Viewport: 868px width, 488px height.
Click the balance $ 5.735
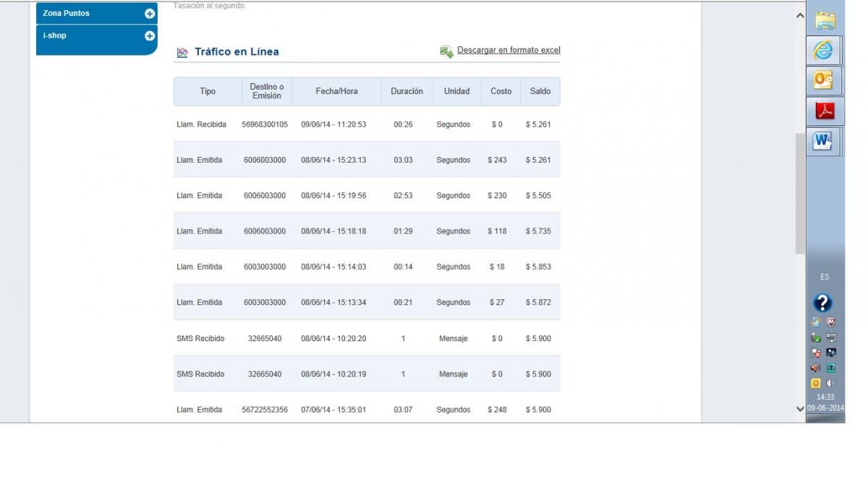[538, 231]
